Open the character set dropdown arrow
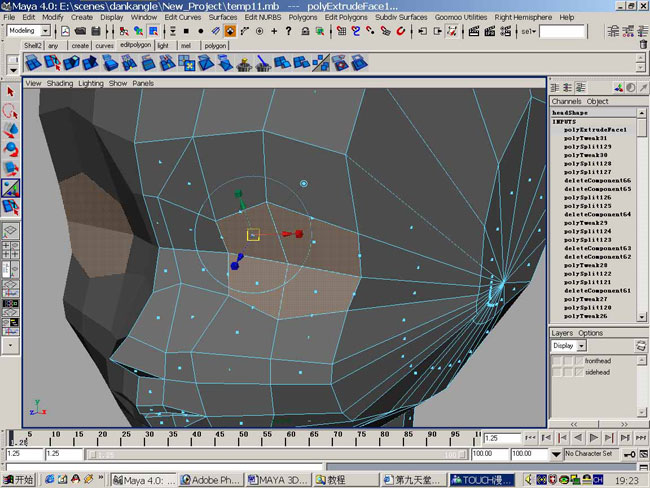 tap(556, 454)
